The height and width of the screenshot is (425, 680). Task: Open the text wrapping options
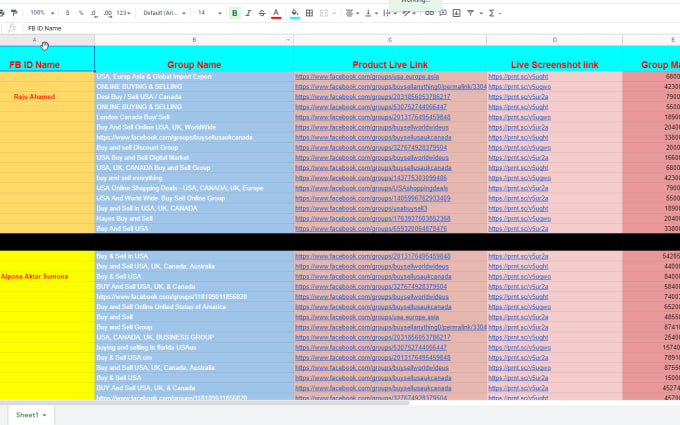pyautogui.click(x=389, y=13)
